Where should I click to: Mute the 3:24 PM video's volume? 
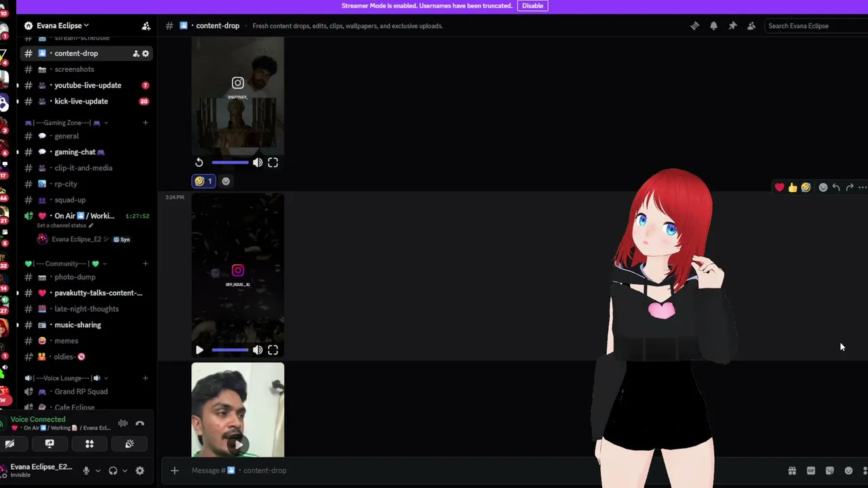point(258,350)
